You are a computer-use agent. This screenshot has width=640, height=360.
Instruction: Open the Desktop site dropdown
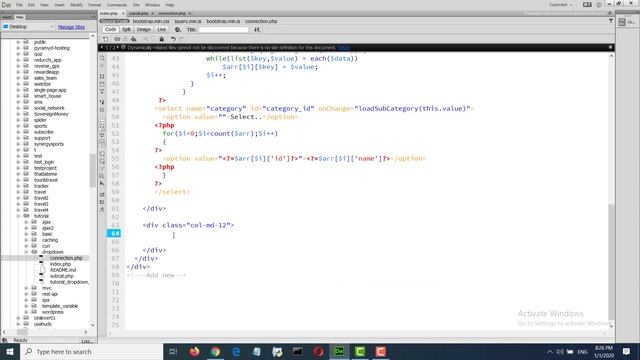29,27
